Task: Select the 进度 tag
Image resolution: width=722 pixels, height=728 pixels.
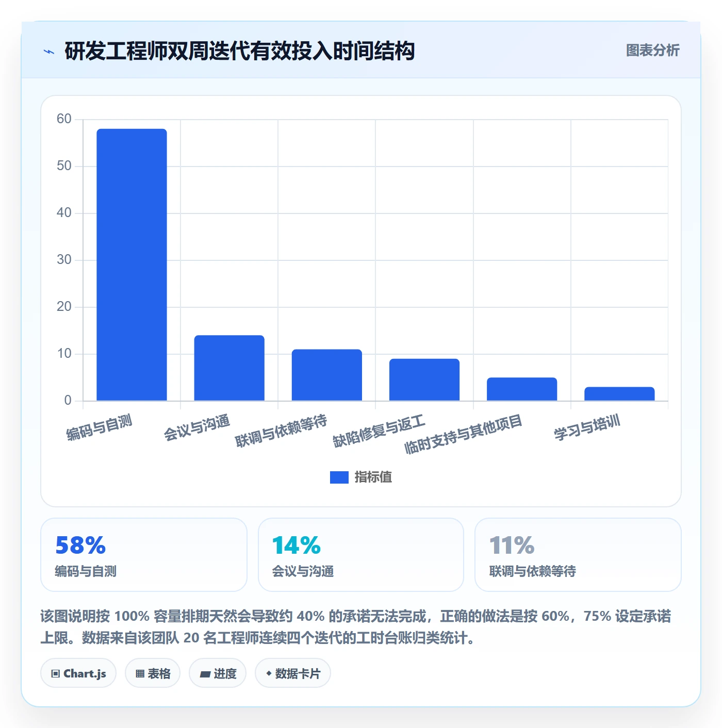Action: 218,673
